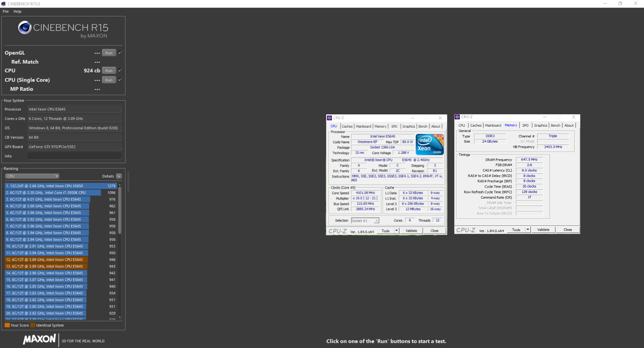Screen dimensions: 644x348
Task: Click the NB Frequency value 3453.5 MHz
Action: (x=553, y=147)
